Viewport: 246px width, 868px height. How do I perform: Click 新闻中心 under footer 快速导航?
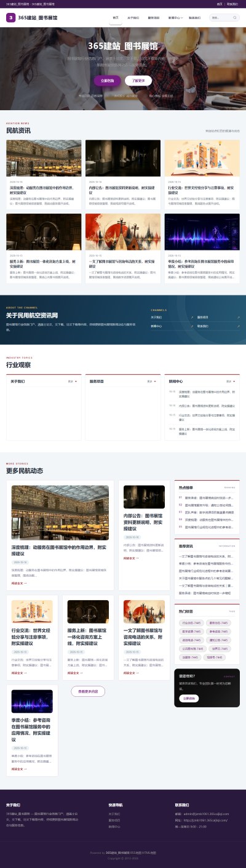pyautogui.click(x=114, y=826)
